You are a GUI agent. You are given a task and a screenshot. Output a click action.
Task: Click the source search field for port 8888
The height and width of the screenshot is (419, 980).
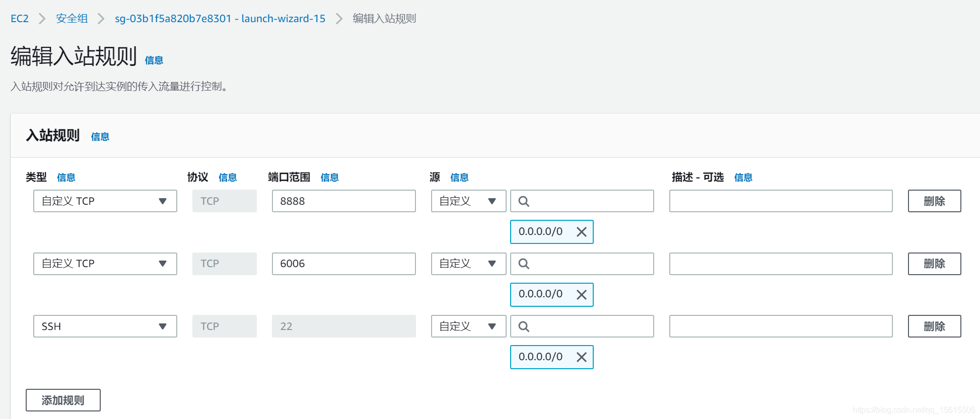point(582,201)
